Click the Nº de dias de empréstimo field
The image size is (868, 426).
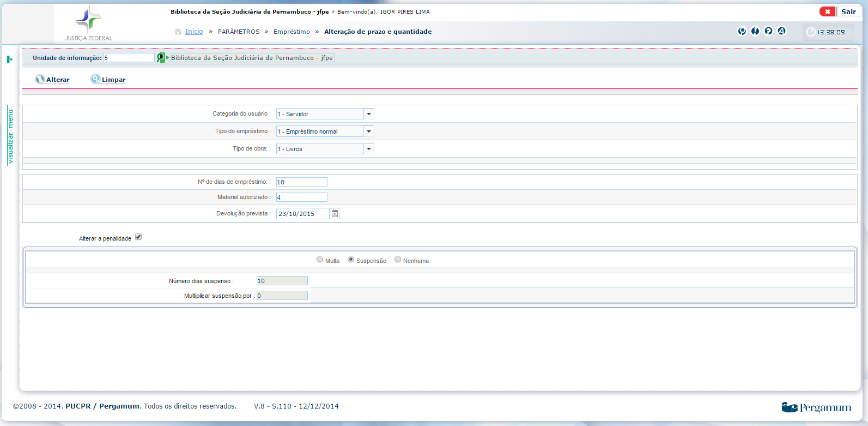tap(301, 182)
